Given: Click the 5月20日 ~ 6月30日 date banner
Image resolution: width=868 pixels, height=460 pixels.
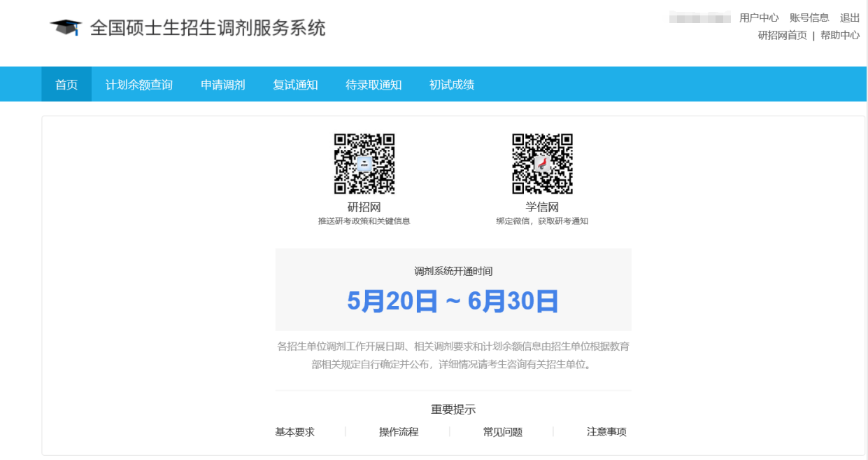Looking at the screenshot, I should coord(453,301).
